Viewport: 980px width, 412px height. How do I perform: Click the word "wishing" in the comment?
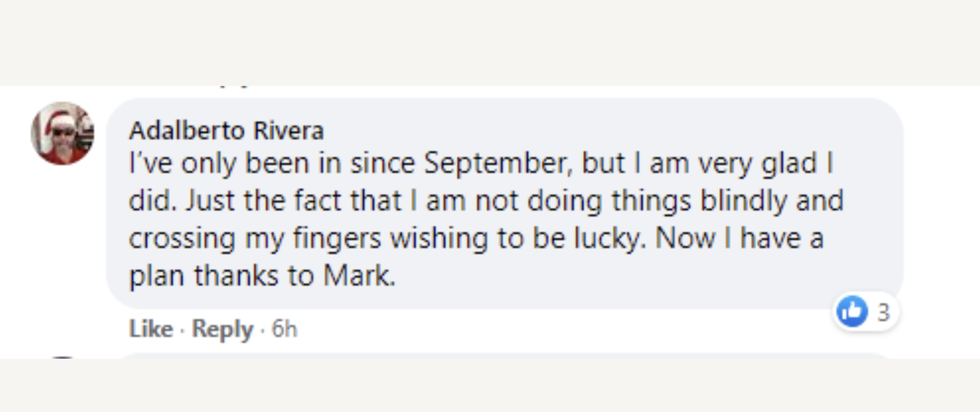(439, 238)
